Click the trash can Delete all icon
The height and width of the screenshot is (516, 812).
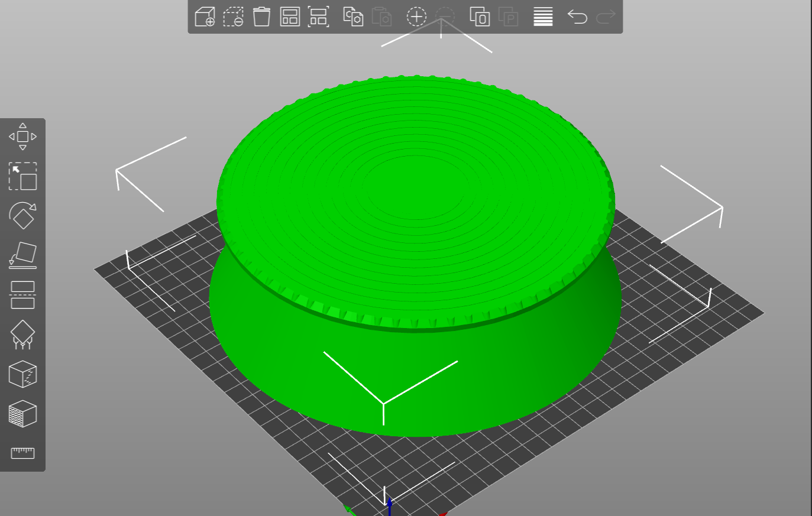261,17
